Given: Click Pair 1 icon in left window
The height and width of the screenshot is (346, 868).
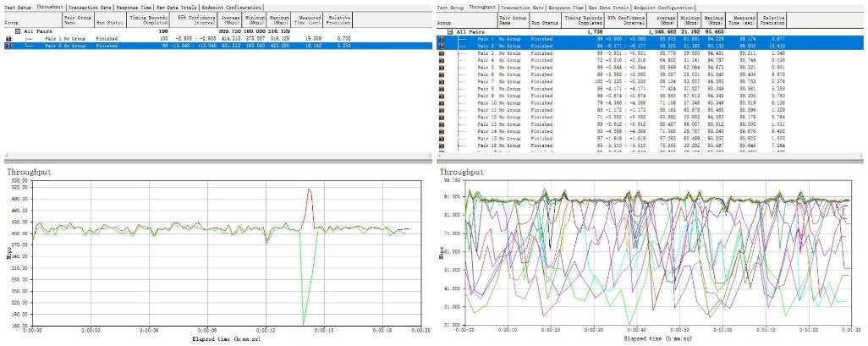Looking at the screenshot, I should [8, 39].
